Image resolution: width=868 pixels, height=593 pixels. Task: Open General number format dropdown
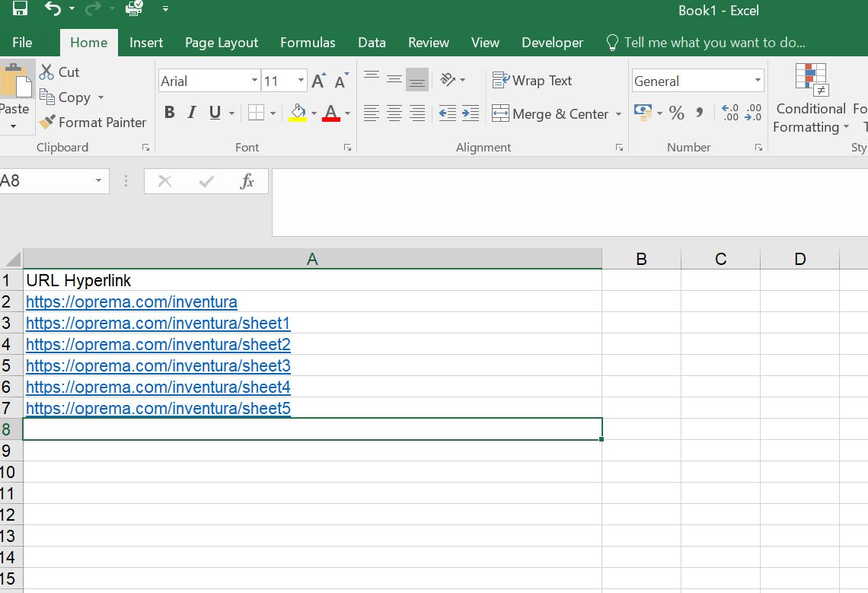click(758, 81)
